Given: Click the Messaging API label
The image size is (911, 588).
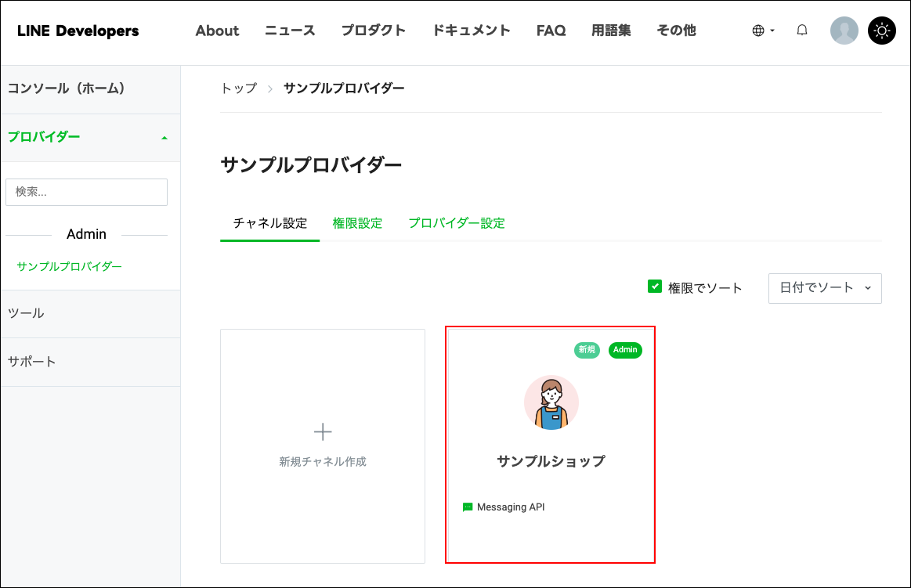Looking at the screenshot, I should 511,507.
